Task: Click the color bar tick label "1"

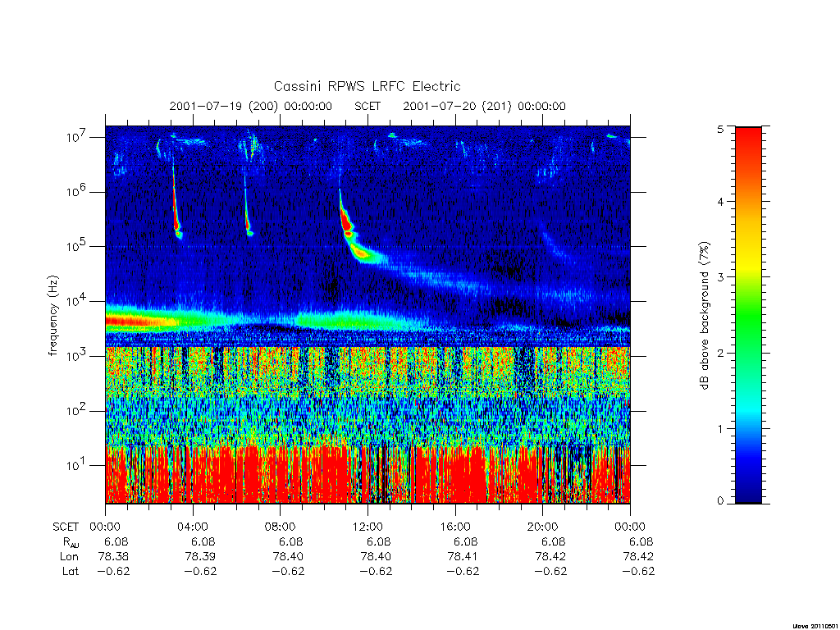Action: point(720,428)
